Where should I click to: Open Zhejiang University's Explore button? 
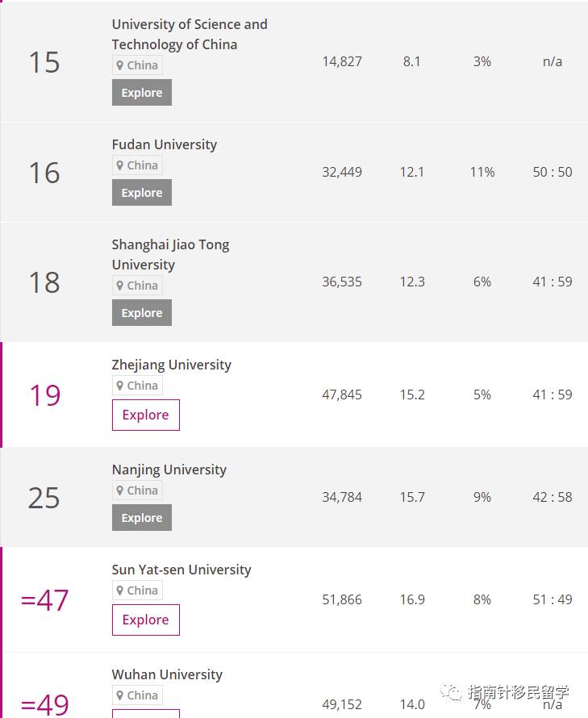point(146,415)
